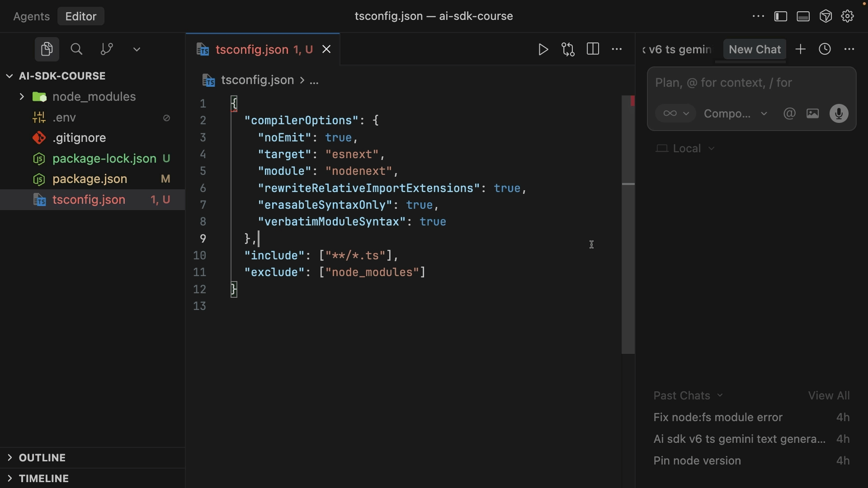
Task: Toggle the bottom panel layout button
Action: (803, 17)
